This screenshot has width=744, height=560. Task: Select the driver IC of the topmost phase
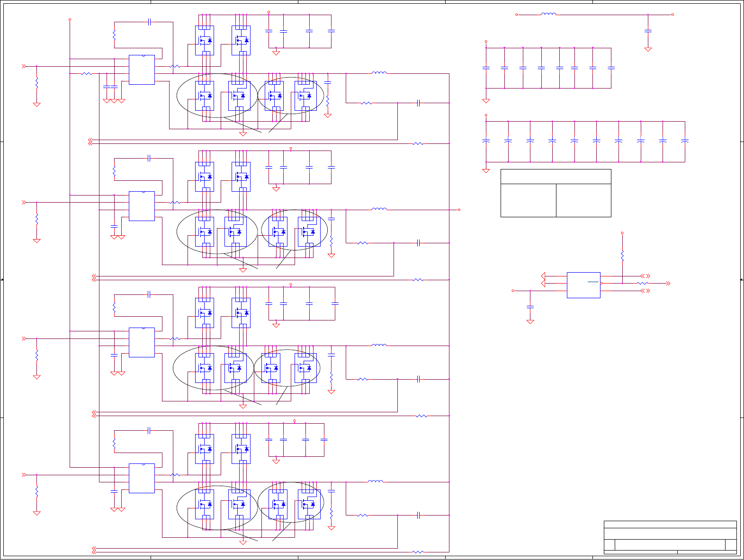(142, 70)
